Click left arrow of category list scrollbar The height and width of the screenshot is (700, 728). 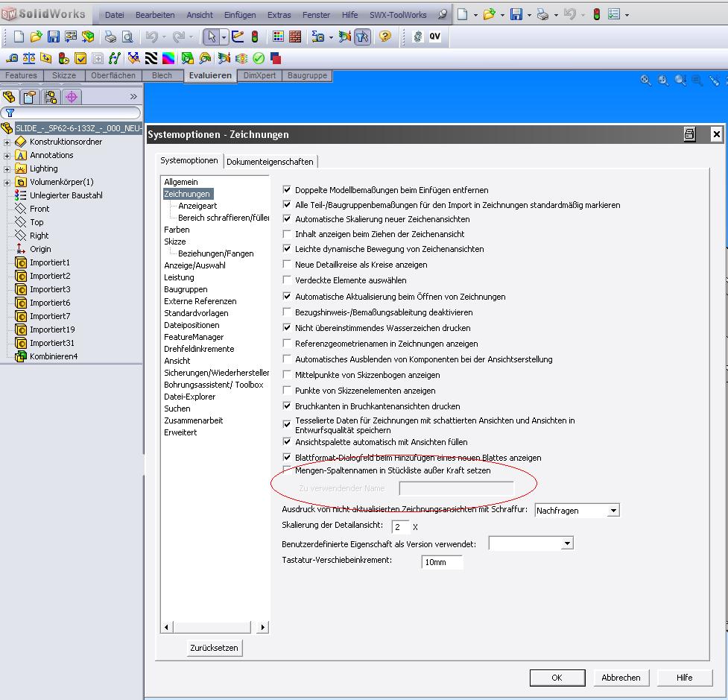pos(167,628)
